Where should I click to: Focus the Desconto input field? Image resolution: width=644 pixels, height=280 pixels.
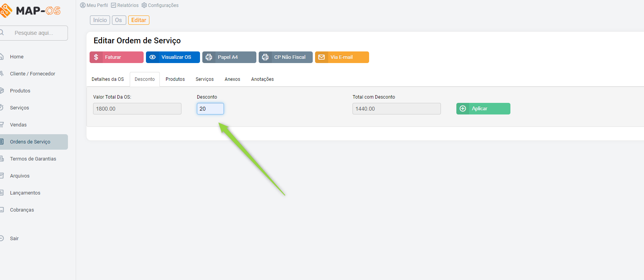(210, 109)
